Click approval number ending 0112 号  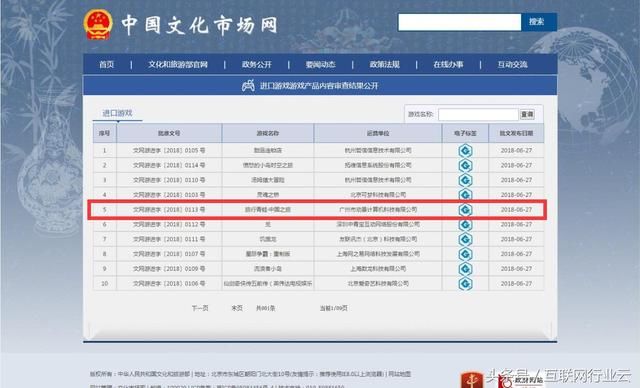pyautogui.click(x=169, y=224)
